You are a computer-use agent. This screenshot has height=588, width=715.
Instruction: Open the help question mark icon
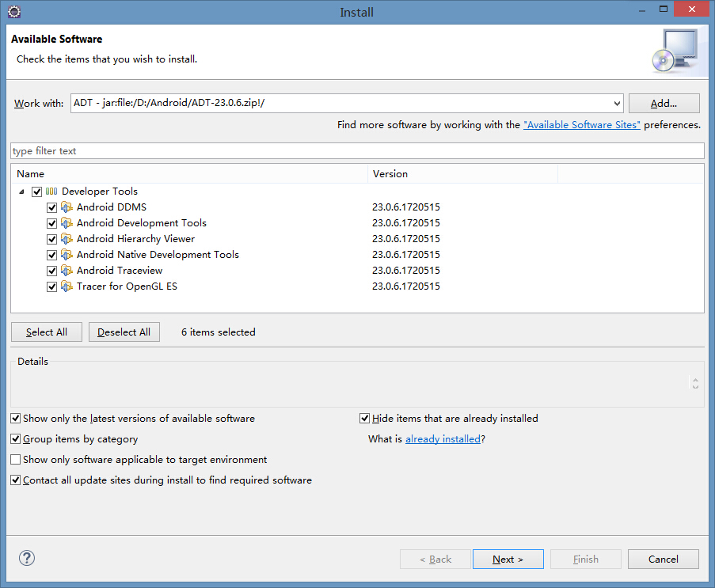(x=27, y=559)
